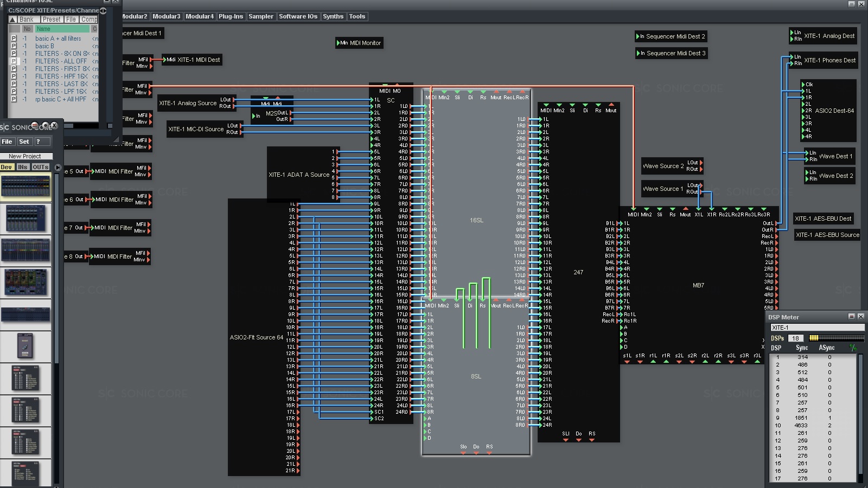Toggle P marker for basic B preset
This screenshot has height=488, width=868.
[14, 46]
